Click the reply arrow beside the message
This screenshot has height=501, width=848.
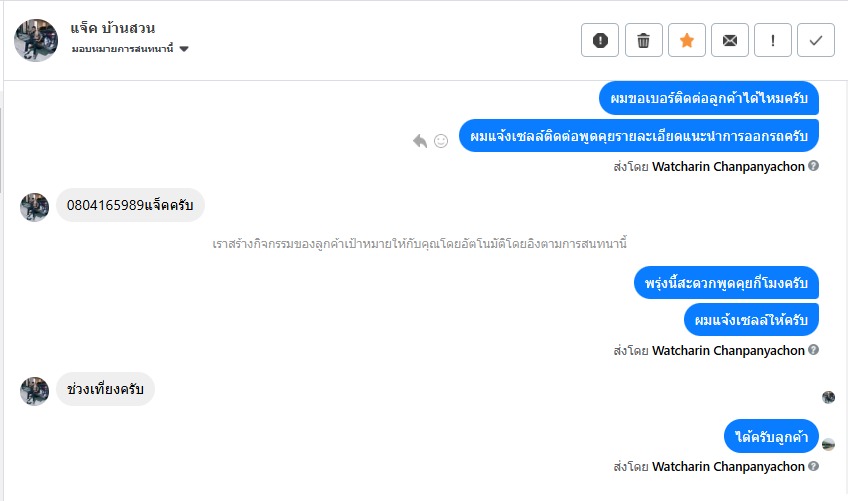(x=420, y=141)
